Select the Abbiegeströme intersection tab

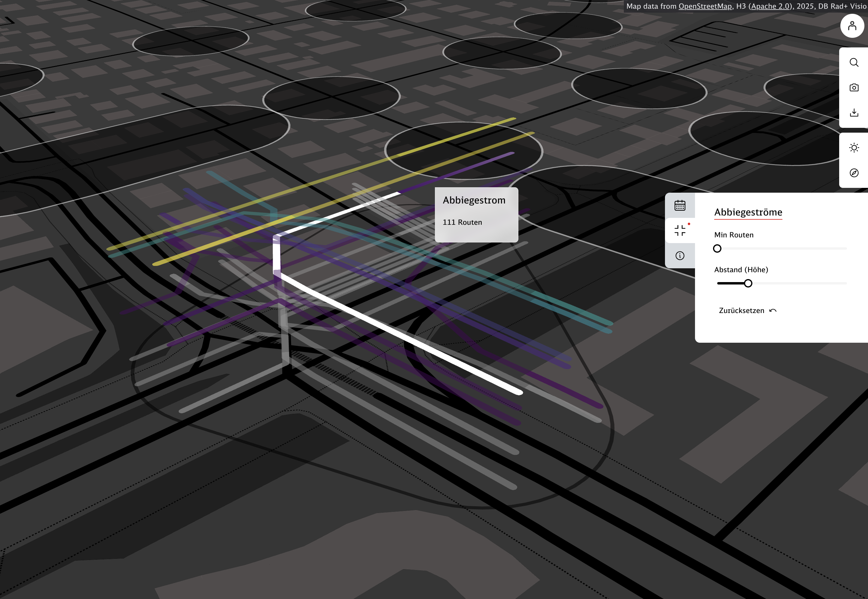[680, 230]
